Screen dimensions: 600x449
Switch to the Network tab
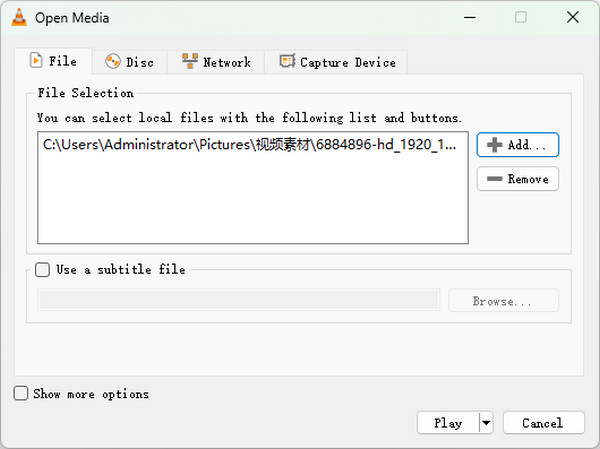tap(216, 62)
